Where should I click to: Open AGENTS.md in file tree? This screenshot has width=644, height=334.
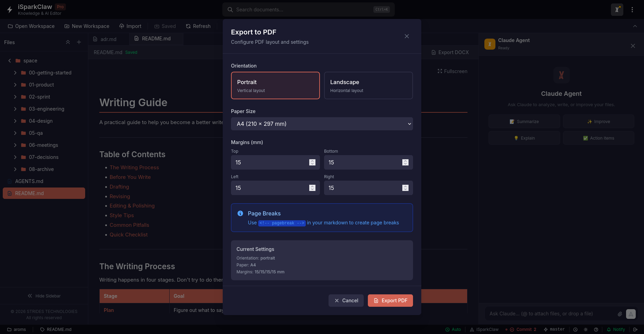pyautogui.click(x=44, y=181)
